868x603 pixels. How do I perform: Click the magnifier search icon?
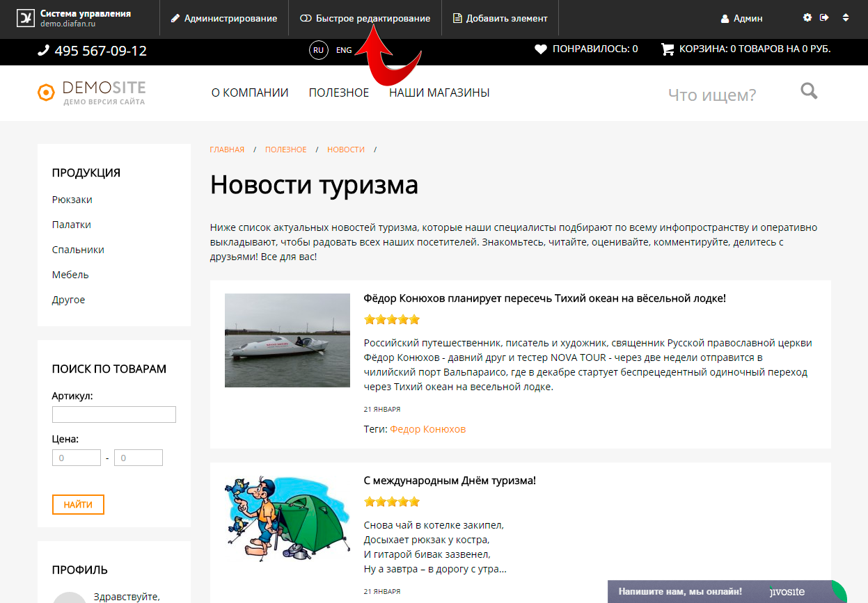click(809, 91)
